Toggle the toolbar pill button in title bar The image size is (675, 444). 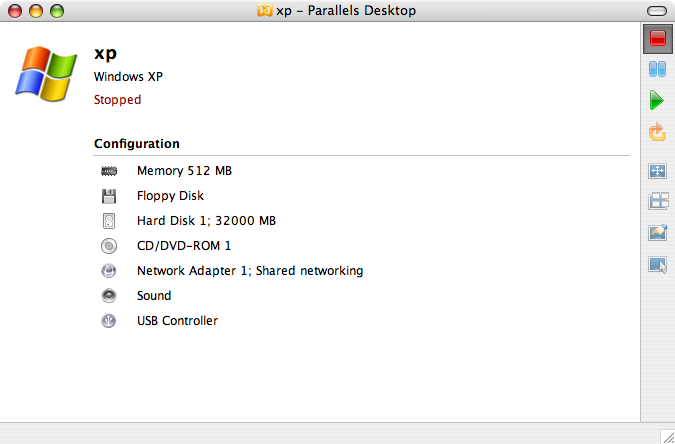pyautogui.click(x=657, y=11)
